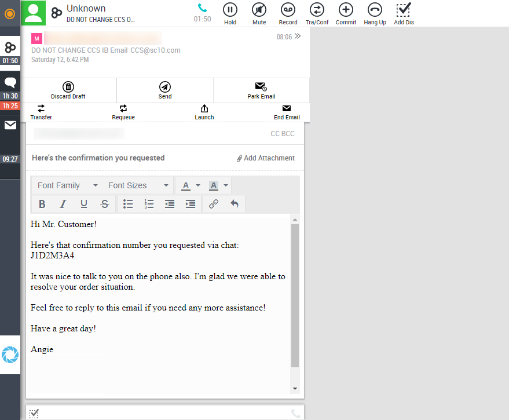
Task: Open the Font Sizes dropdown
Action: [138, 185]
